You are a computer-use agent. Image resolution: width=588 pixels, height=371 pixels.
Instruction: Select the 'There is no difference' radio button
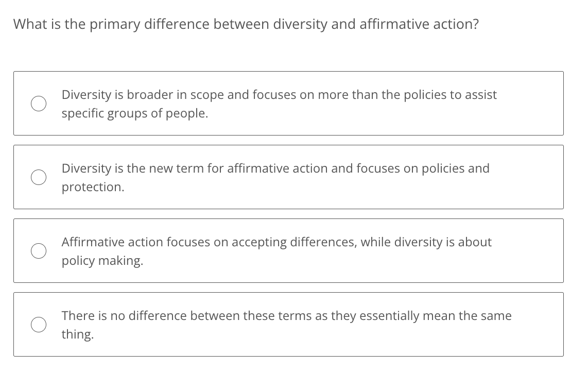(39, 325)
